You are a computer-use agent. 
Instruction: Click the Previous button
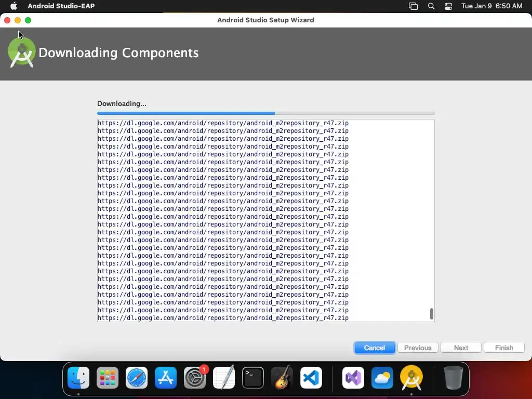pos(418,348)
